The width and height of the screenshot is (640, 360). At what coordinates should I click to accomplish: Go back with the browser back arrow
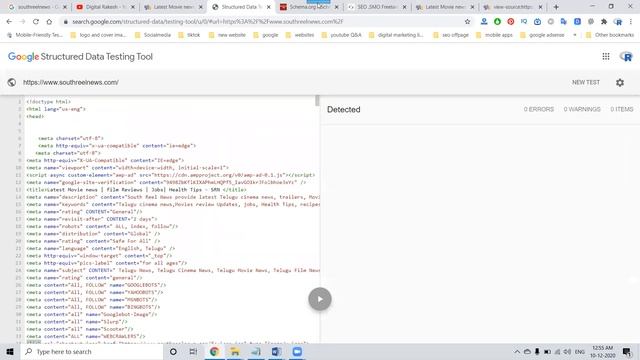(x=9, y=22)
